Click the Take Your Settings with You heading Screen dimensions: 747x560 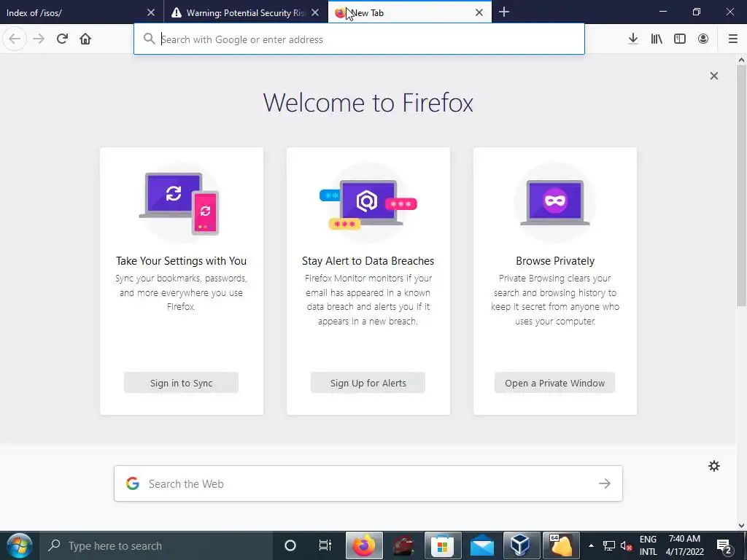(x=181, y=261)
